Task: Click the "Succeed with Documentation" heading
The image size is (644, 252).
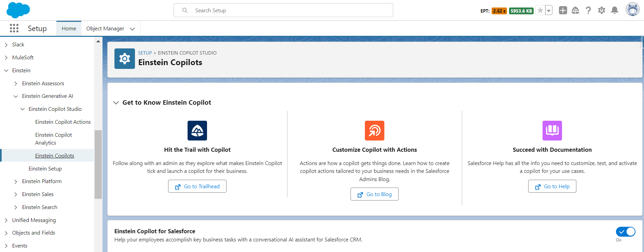Action: tap(552, 150)
